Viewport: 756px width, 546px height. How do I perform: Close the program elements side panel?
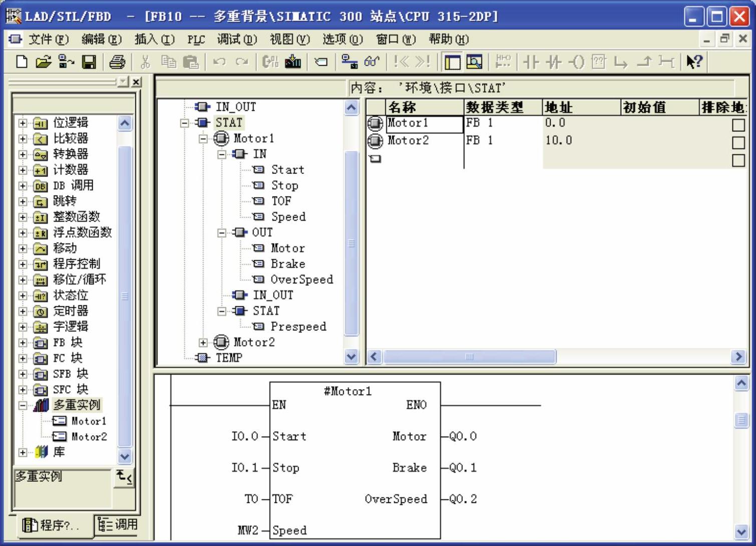(136, 82)
